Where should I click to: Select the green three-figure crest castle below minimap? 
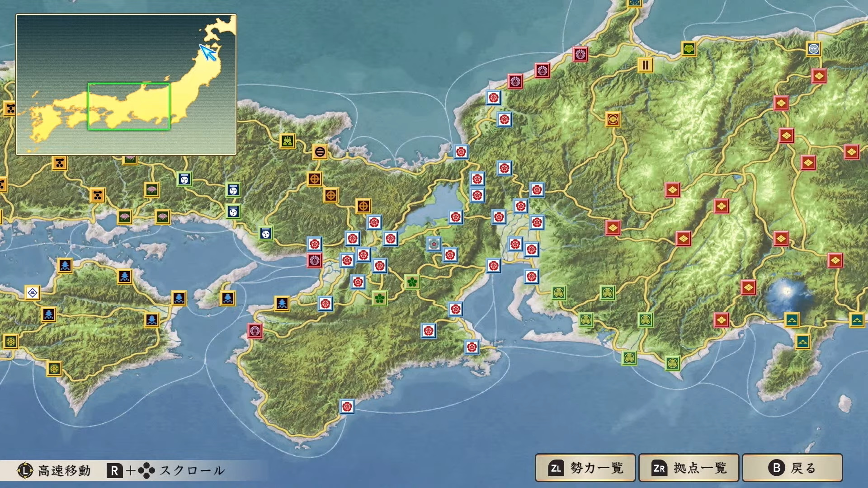click(x=287, y=141)
